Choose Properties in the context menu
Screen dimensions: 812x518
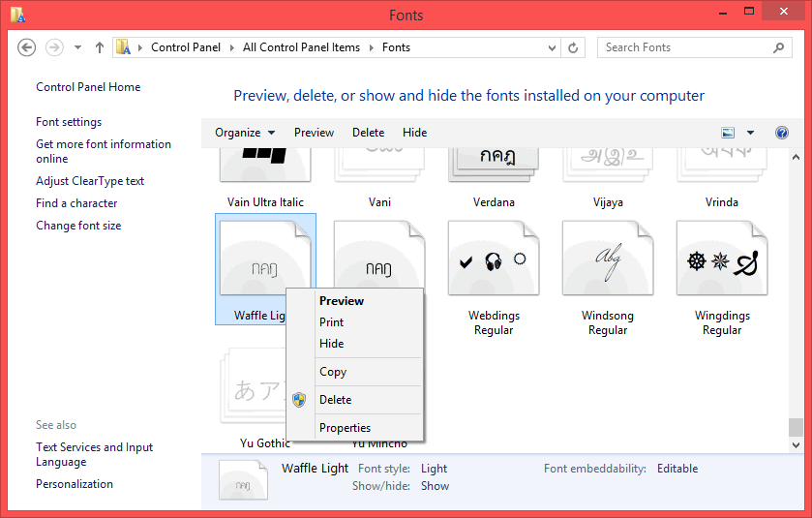[x=345, y=428]
